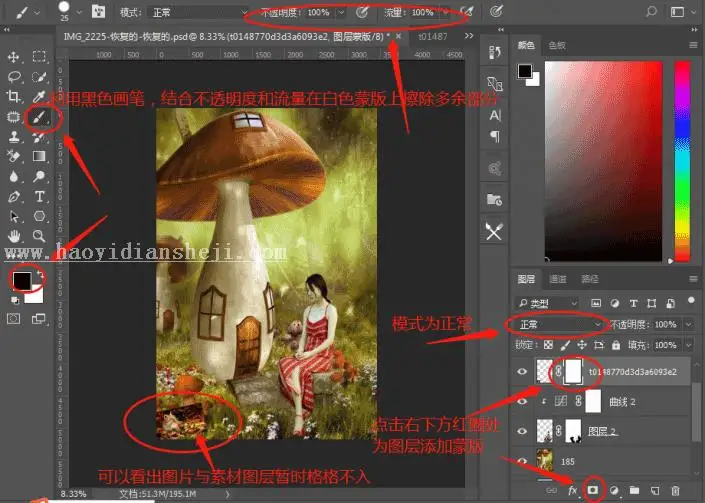The image size is (705, 503).
Task: Hide the 图层 2 layer
Action: click(522, 431)
